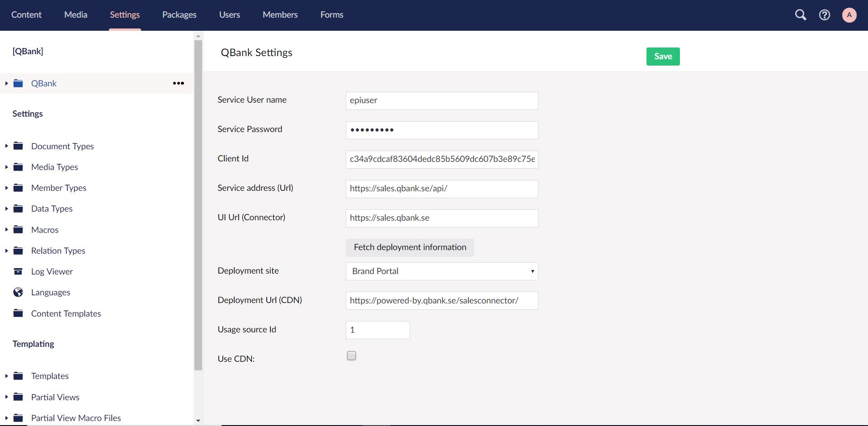Open the Log Viewer item

[x=52, y=271]
